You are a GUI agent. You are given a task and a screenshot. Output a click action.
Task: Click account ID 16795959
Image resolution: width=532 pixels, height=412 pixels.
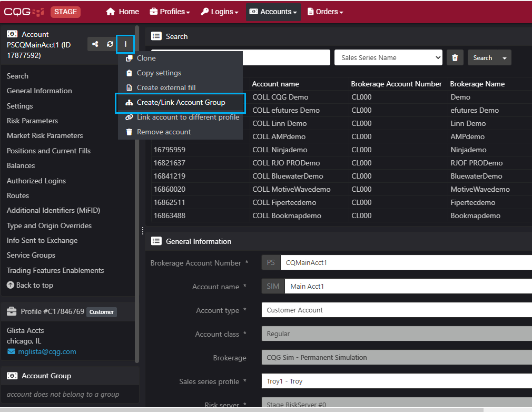[169, 150]
